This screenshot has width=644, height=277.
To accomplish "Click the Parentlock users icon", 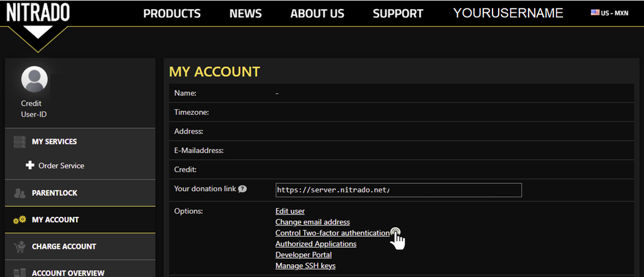I will coord(20,193).
